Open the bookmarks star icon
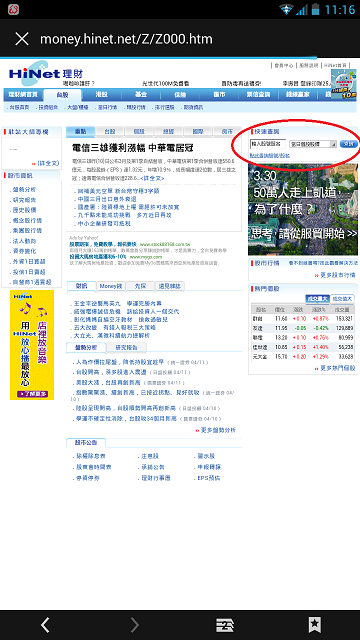Image resolution: width=360 pixels, height=640 pixels. coord(315,625)
